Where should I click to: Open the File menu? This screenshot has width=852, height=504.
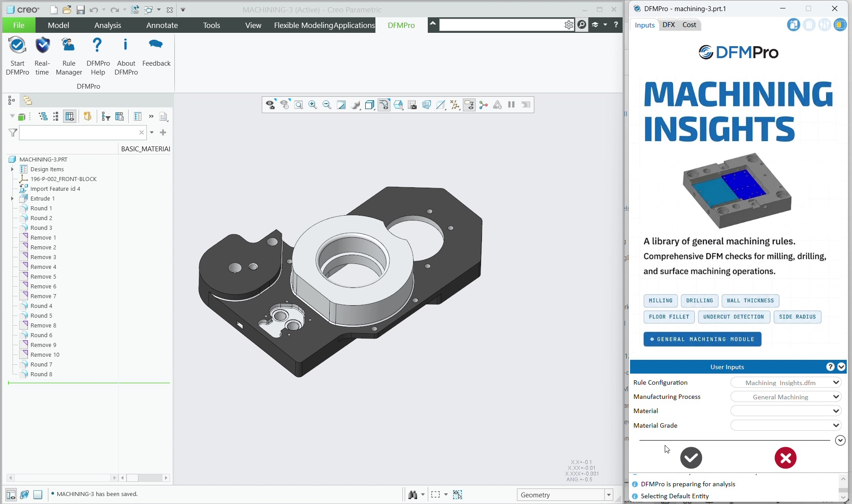point(19,25)
